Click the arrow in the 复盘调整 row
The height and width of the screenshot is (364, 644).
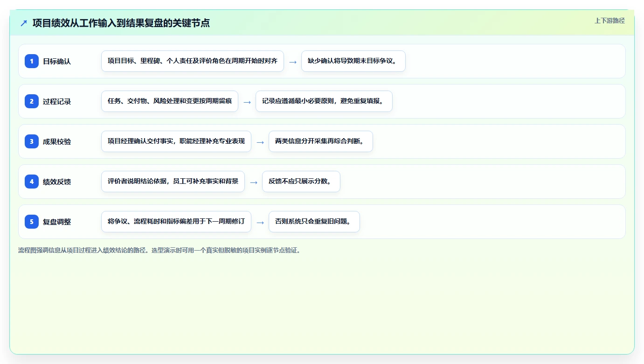260,222
